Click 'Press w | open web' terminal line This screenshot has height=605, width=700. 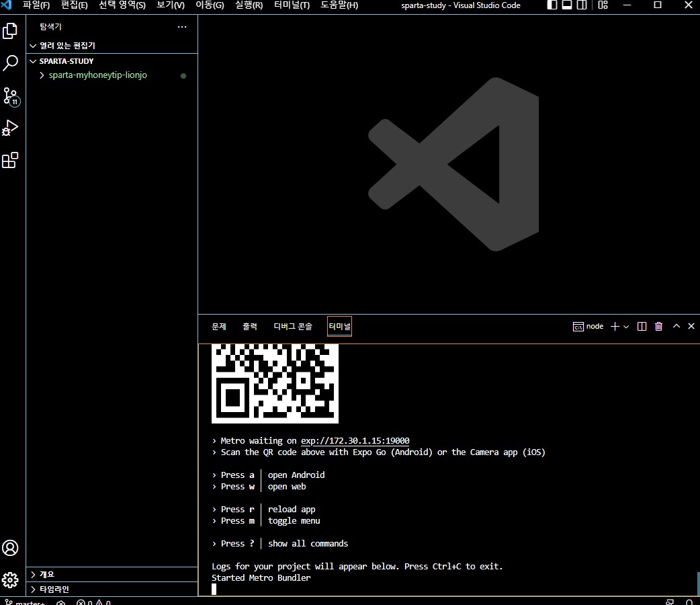tap(259, 487)
